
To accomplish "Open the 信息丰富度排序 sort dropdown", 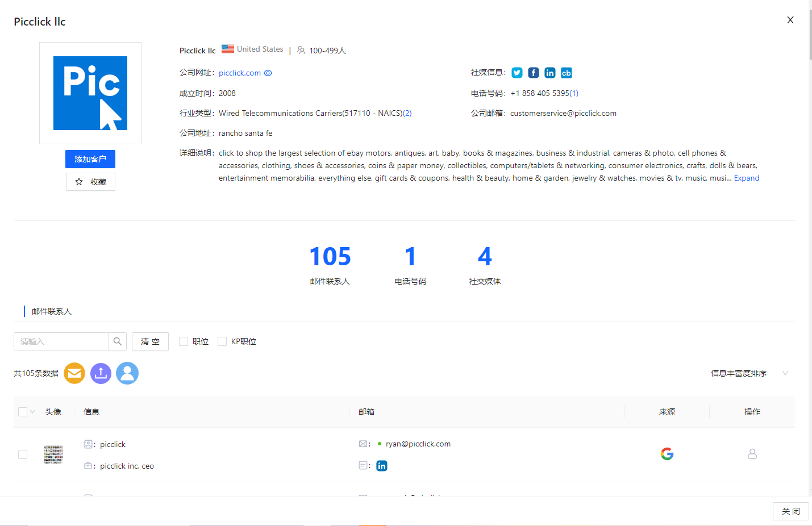I will pos(748,373).
